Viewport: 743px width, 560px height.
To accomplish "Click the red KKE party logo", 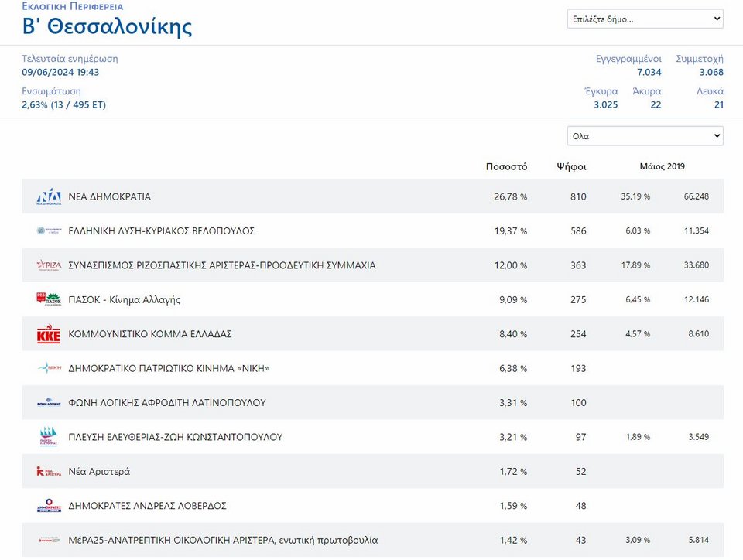I will point(49,333).
